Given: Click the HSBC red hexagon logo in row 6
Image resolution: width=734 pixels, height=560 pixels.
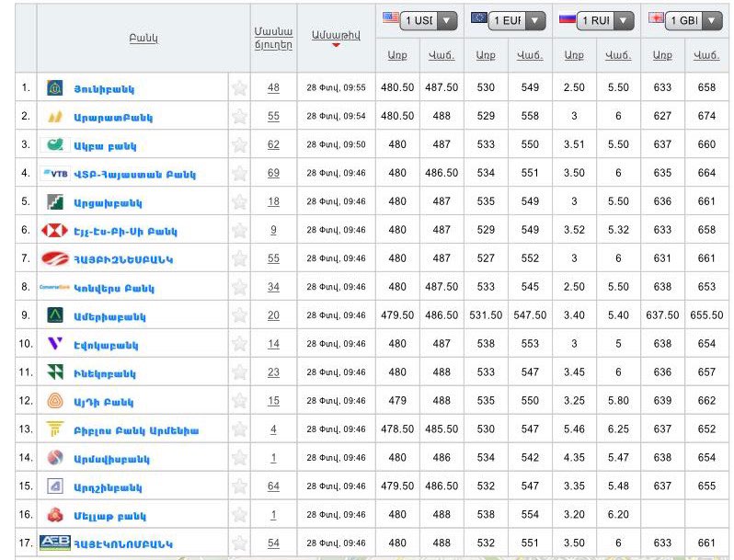Looking at the screenshot, I should 55,230.
